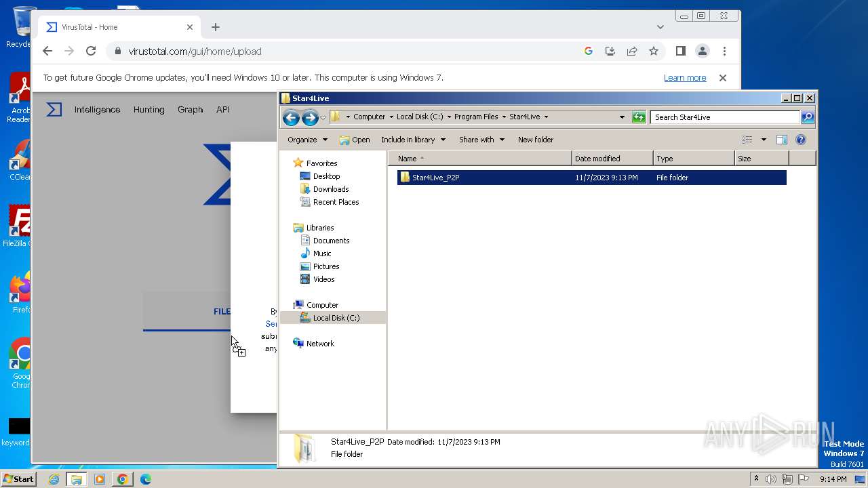868x488 pixels.
Task: Open the Chrome tab search dropdown
Action: (x=660, y=27)
